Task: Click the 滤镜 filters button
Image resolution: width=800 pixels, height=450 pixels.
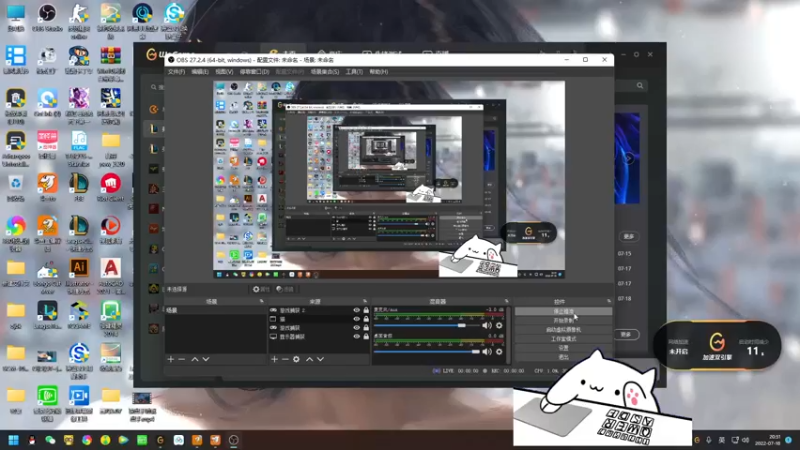Action: click(285, 289)
